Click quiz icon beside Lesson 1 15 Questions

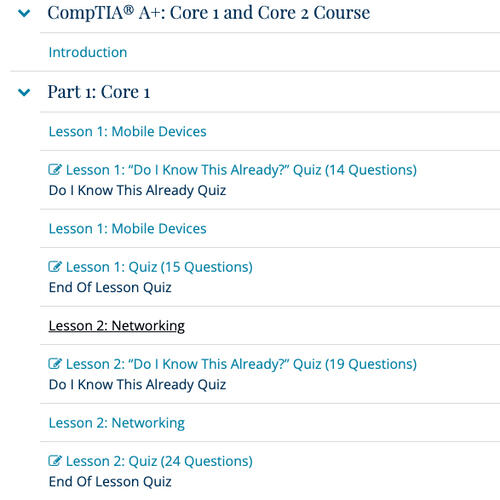click(x=55, y=266)
